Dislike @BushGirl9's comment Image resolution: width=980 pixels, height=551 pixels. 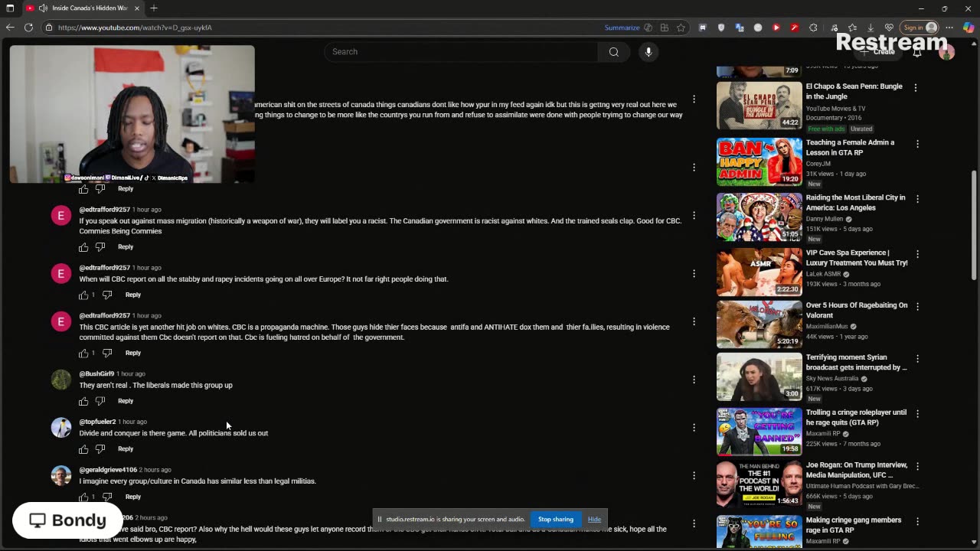click(x=100, y=401)
